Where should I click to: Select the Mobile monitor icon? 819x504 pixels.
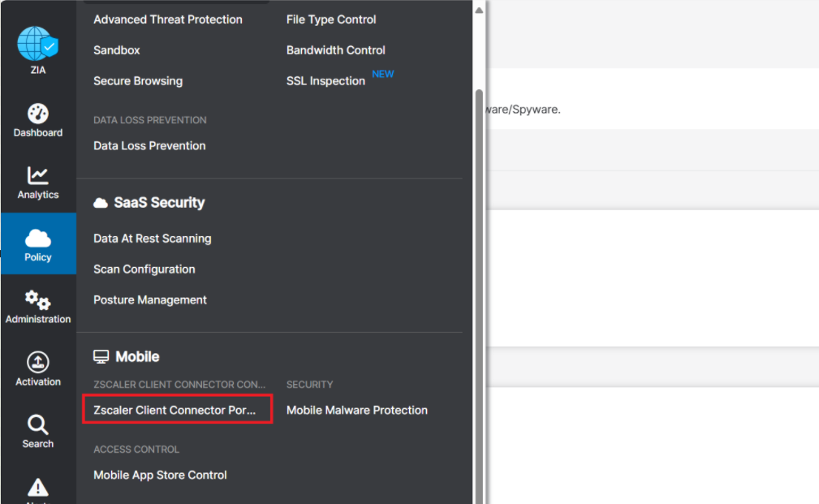101,355
